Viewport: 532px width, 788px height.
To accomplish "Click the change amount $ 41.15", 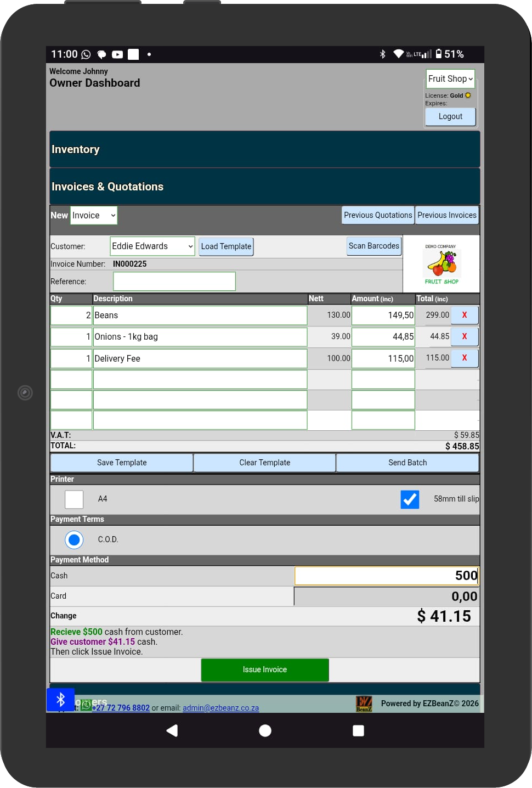I will point(444,616).
